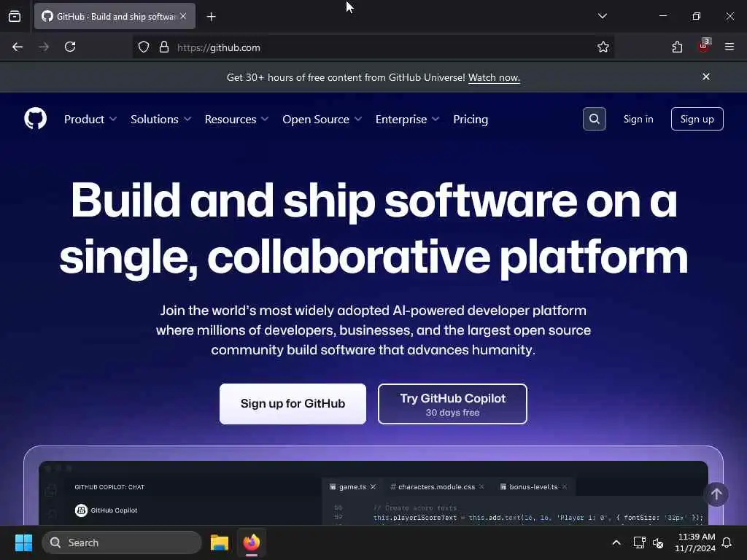
Task: Open the GitHub site search button
Action: pyautogui.click(x=594, y=119)
